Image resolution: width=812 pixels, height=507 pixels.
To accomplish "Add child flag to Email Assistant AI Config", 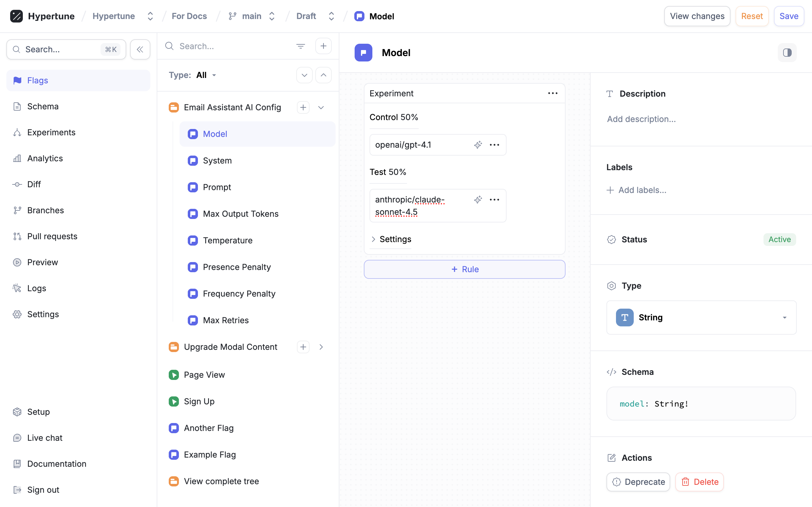I will [303, 107].
